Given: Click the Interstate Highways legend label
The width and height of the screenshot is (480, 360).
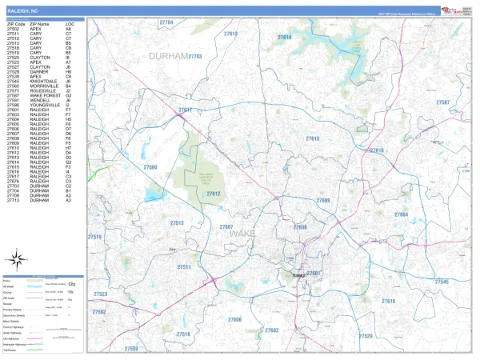Looking at the screenshot, I should click(x=14, y=344).
